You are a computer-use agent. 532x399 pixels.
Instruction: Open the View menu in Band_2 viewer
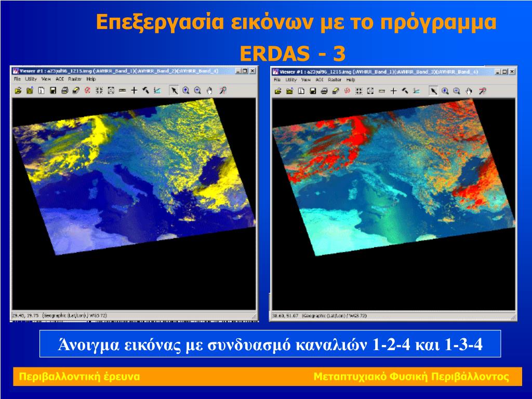click(x=46, y=79)
